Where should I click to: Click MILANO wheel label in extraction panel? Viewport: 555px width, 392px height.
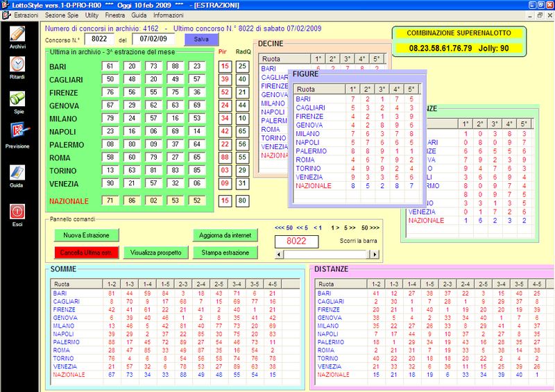click(x=63, y=119)
